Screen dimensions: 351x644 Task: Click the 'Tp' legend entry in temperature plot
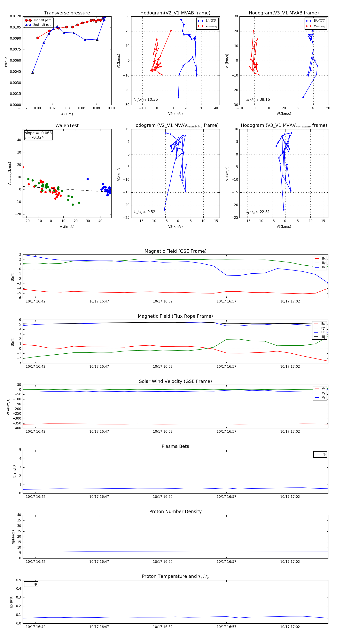coord(31,584)
